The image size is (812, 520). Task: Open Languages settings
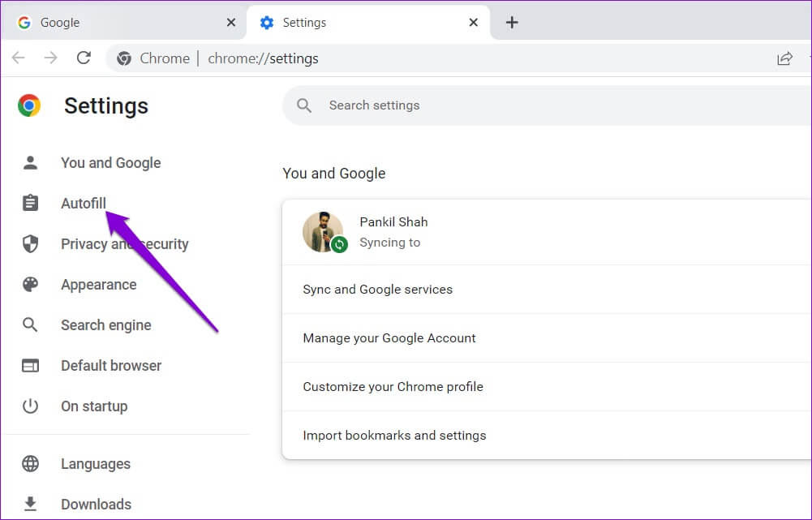[x=95, y=463]
